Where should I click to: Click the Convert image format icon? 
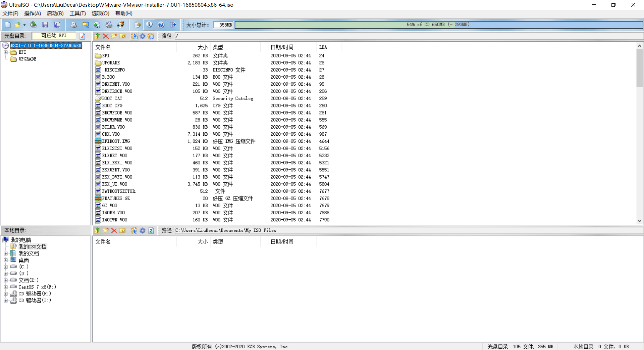coord(86,25)
